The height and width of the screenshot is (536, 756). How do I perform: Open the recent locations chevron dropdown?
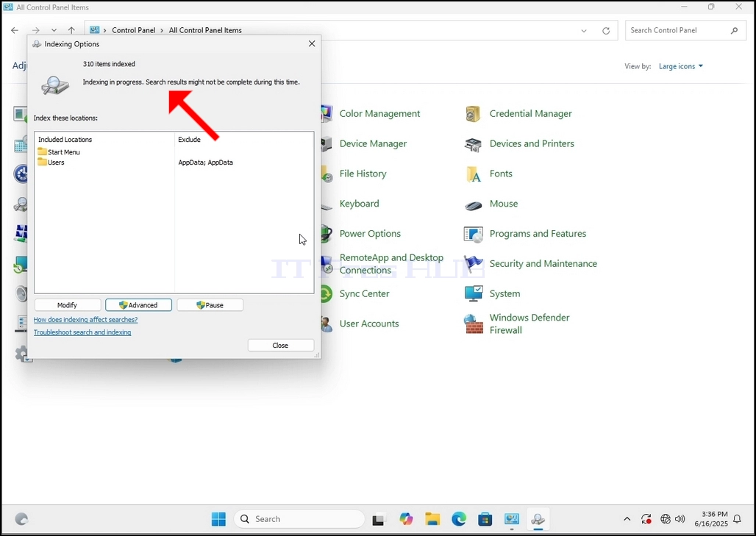(x=54, y=30)
